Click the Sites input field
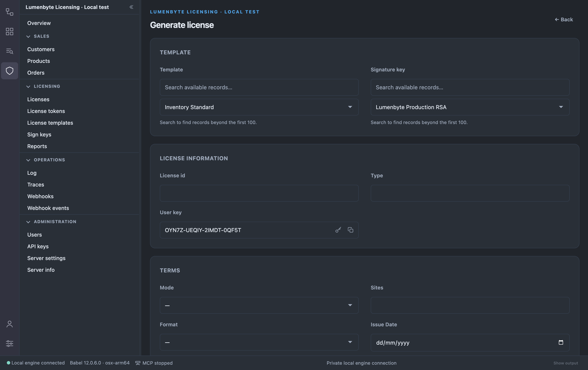 click(x=470, y=305)
